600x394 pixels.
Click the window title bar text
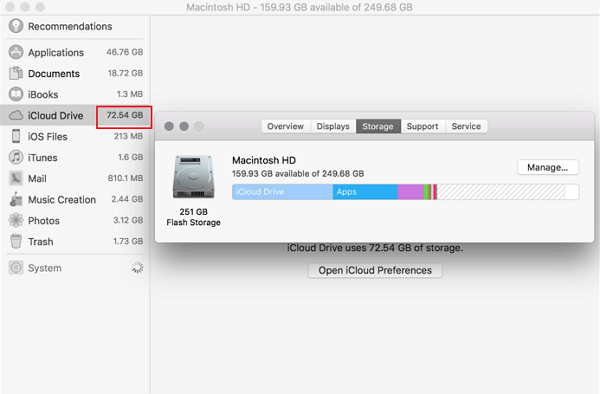pyautogui.click(x=299, y=7)
